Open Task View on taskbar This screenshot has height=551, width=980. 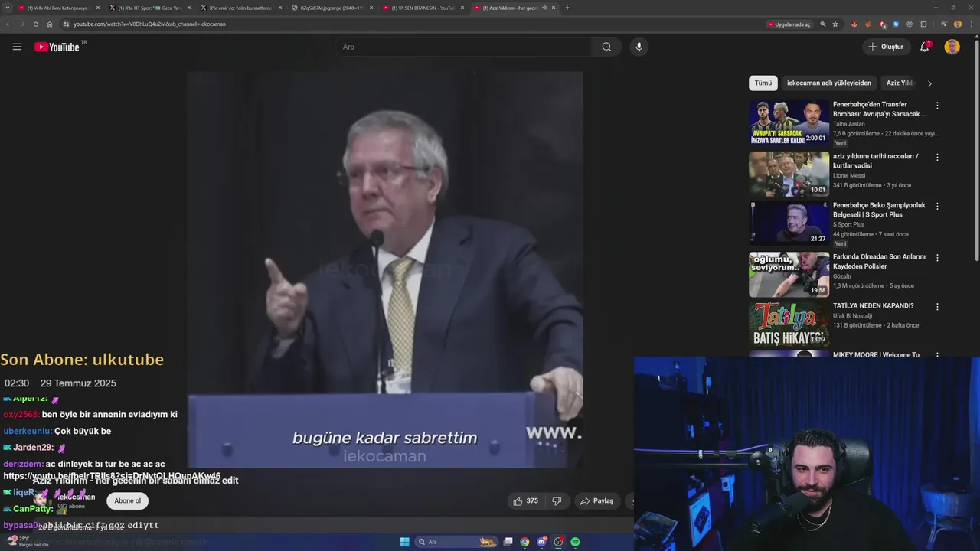point(508,542)
